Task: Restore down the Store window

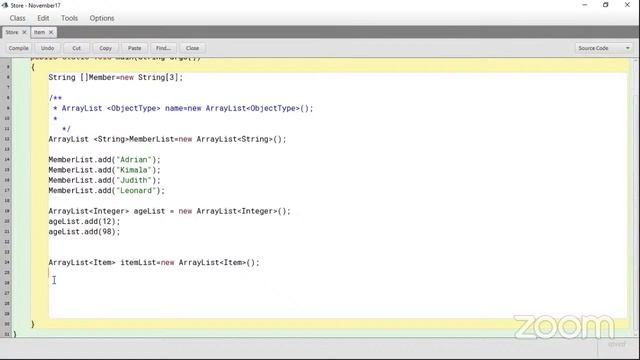Action: pos(606,5)
